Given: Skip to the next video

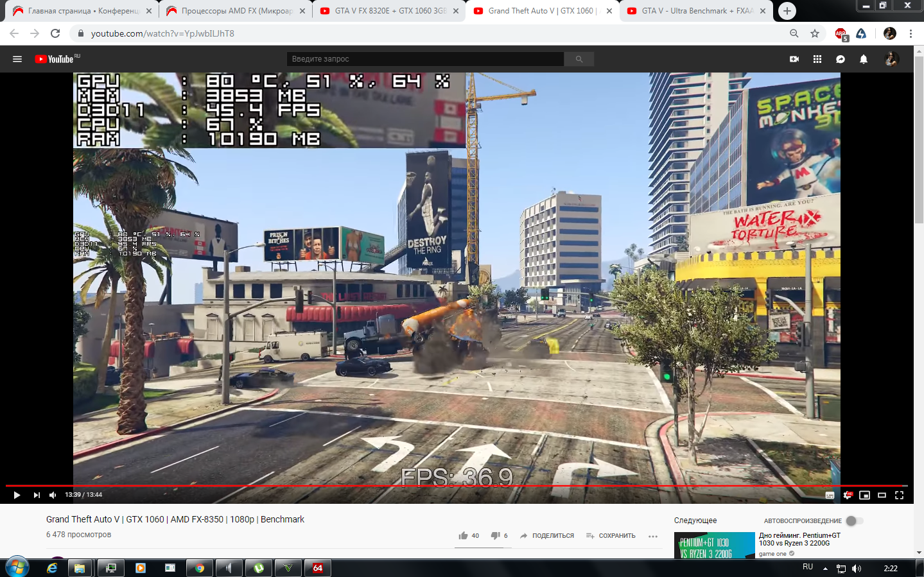Looking at the screenshot, I should pos(37,495).
